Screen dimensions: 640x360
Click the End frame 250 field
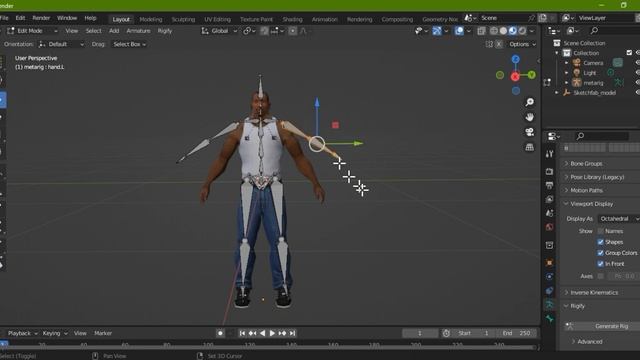pyautogui.click(x=516, y=333)
